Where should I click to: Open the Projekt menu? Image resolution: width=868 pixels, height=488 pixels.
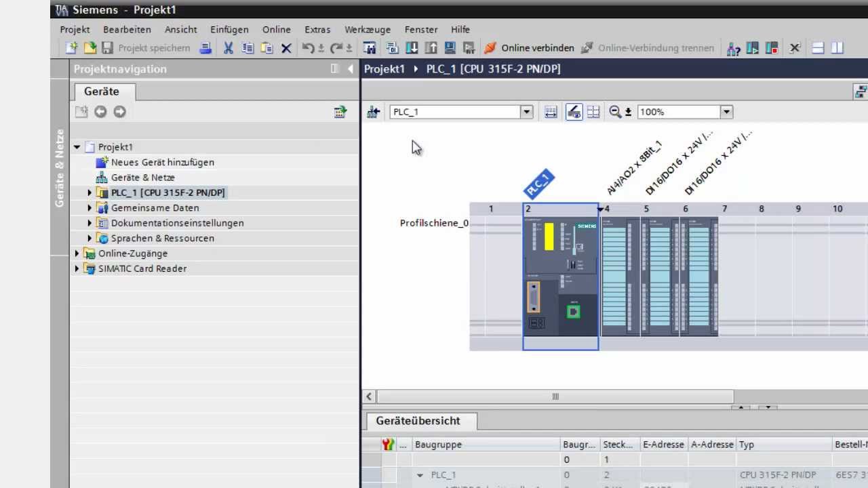(75, 29)
